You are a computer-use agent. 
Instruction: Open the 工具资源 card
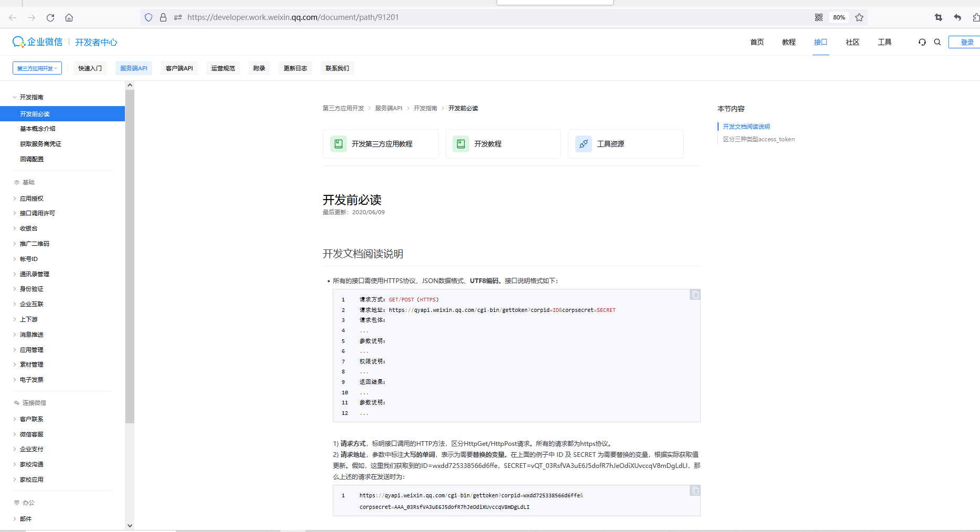coord(626,144)
